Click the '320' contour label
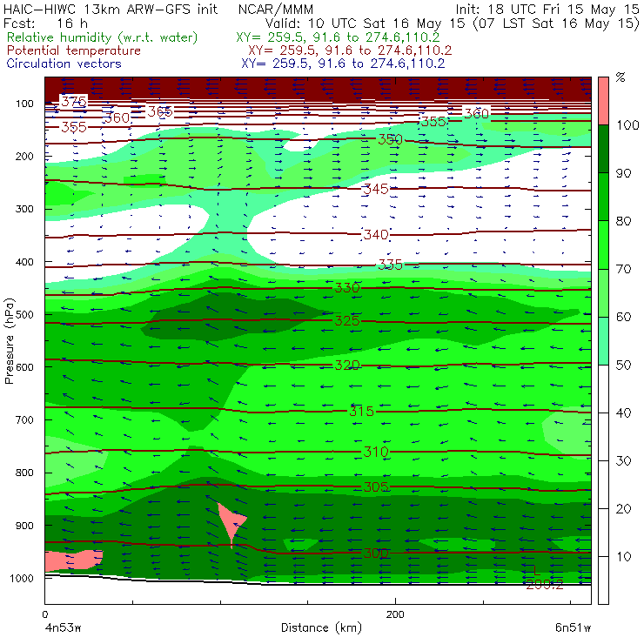The image size is (644, 644). coord(347,365)
